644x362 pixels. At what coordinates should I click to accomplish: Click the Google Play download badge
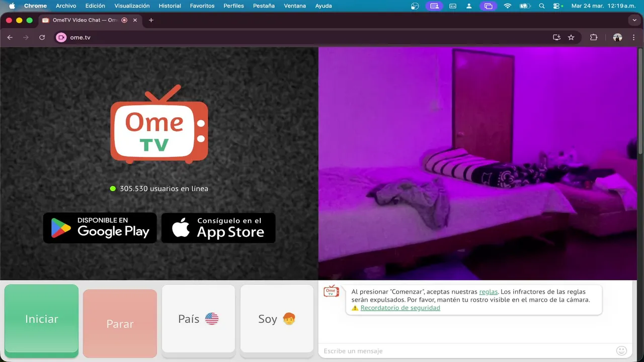click(x=100, y=228)
